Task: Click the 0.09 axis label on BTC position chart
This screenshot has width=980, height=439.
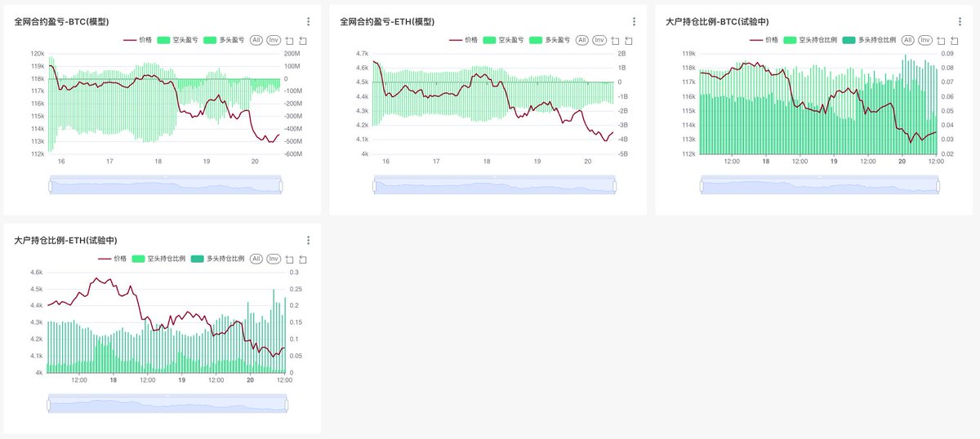Action: 947,54
